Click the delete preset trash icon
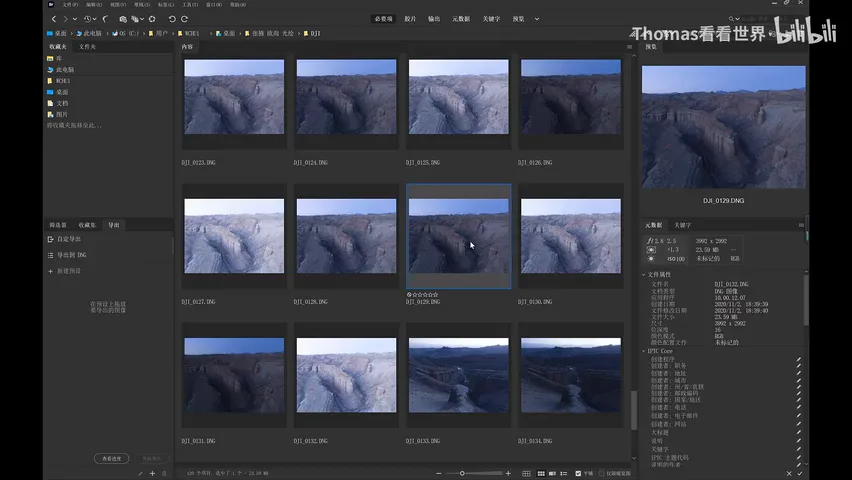 [164, 473]
